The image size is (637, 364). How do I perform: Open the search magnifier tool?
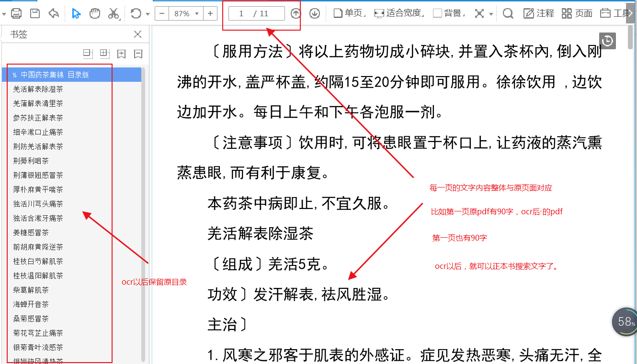[508, 13]
